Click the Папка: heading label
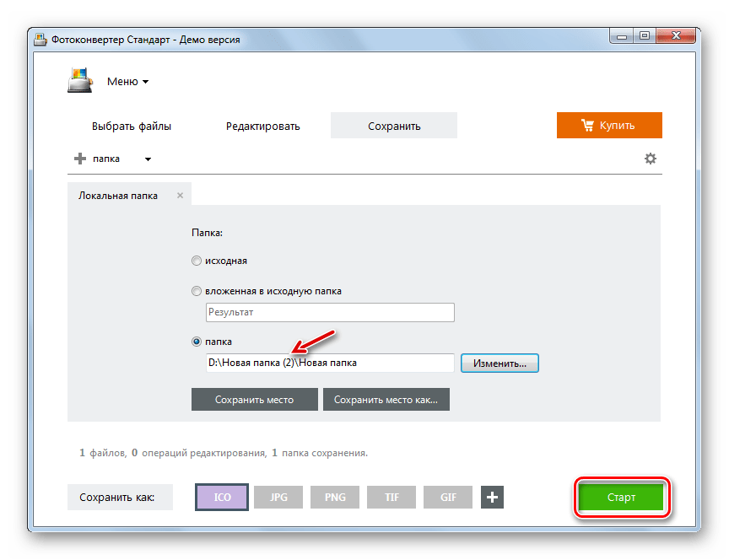 pos(207,233)
